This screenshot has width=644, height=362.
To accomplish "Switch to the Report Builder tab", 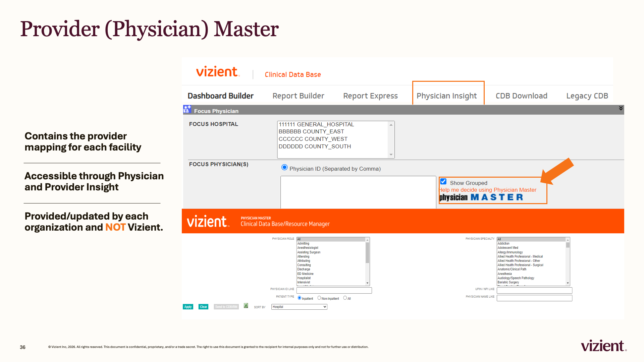I will click(299, 96).
